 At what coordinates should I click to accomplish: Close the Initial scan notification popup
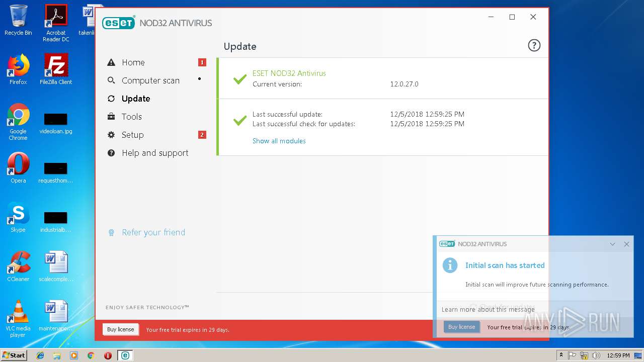pyautogui.click(x=626, y=244)
